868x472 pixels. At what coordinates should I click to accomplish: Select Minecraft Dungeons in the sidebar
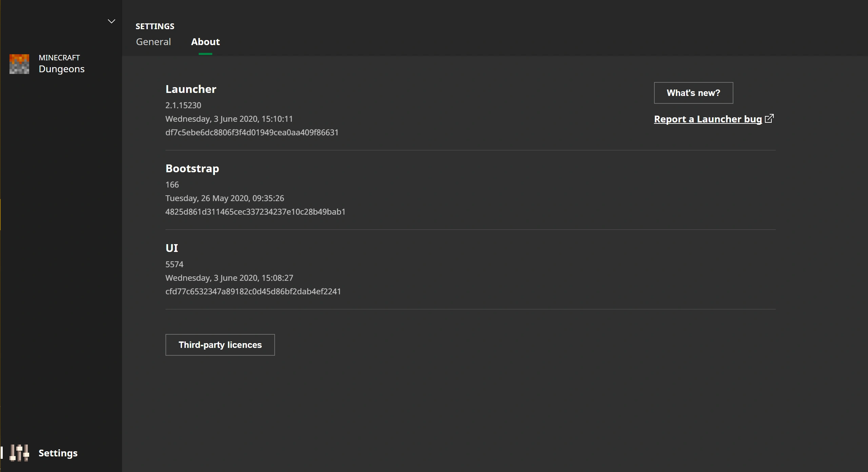tap(61, 64)
